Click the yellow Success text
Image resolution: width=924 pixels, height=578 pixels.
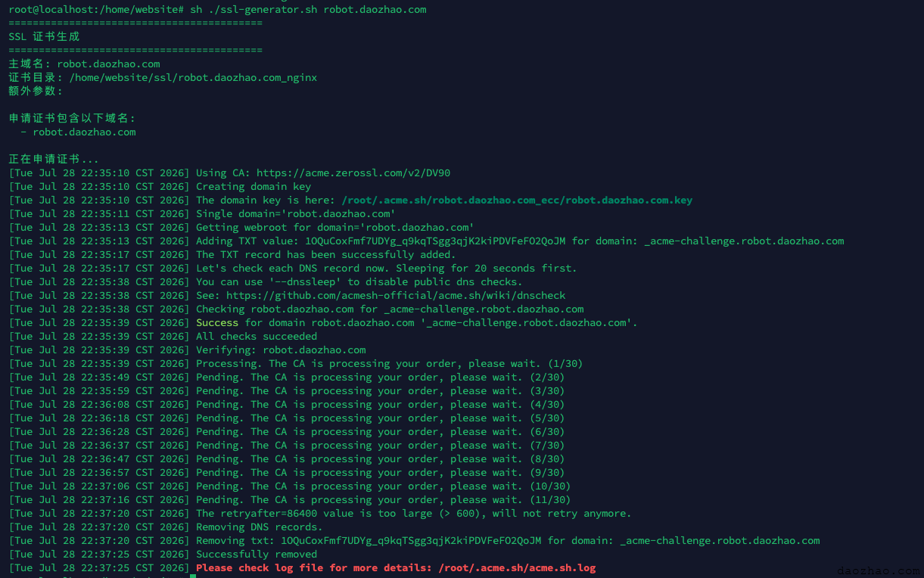(x=217, y=323)
